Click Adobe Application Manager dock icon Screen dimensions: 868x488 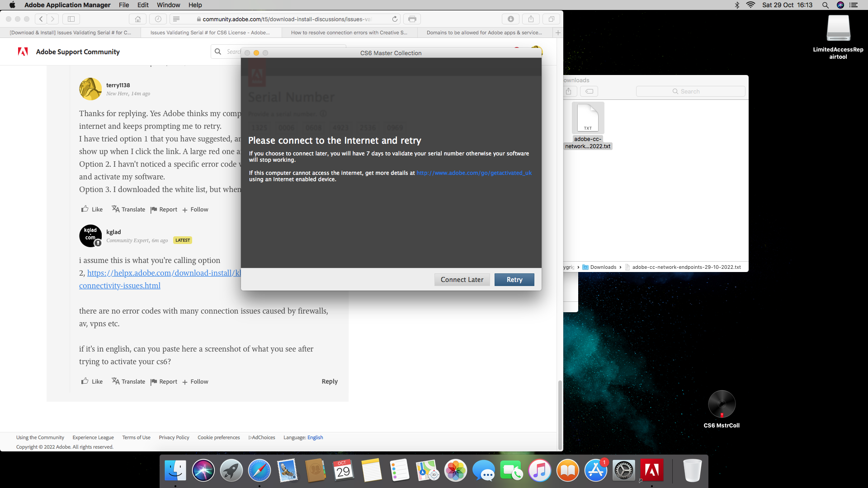tap(651, 471)
